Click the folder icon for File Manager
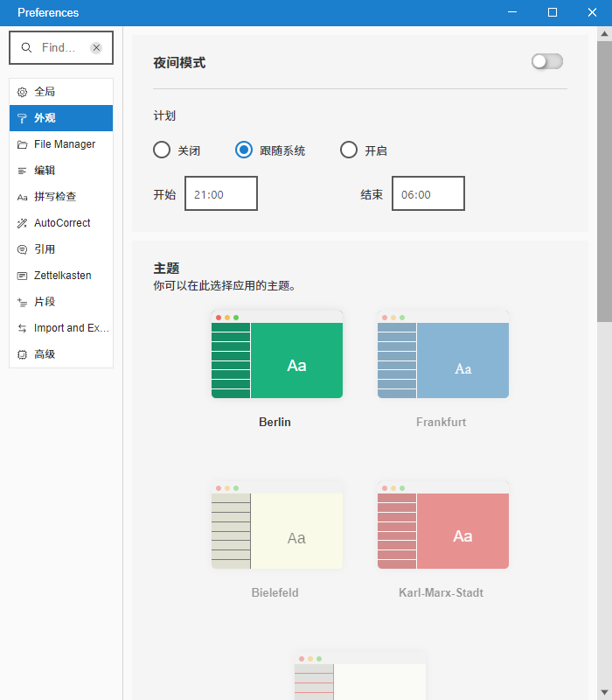The width and height of the screenshot is (612, 700). click(23, 144)
